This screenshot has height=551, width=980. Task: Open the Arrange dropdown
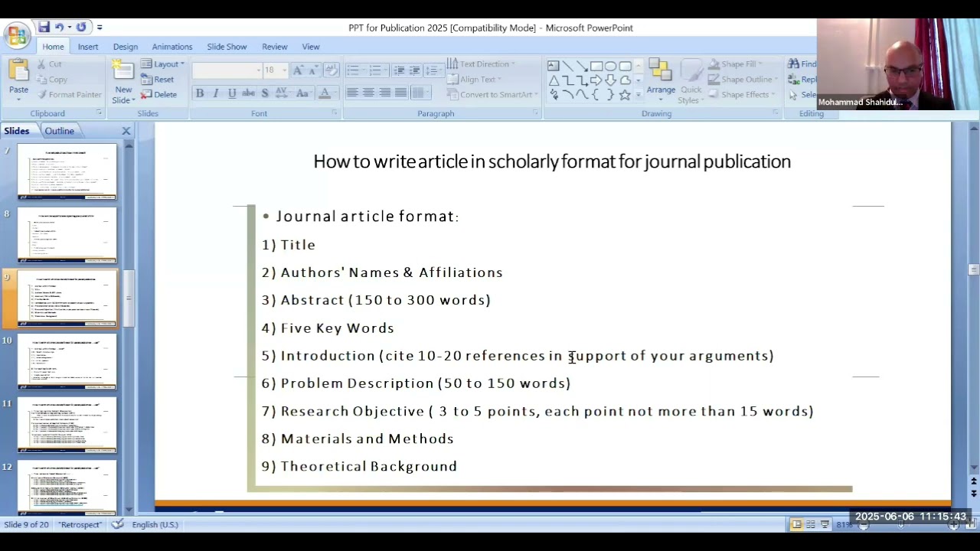(x=661, y=82)
